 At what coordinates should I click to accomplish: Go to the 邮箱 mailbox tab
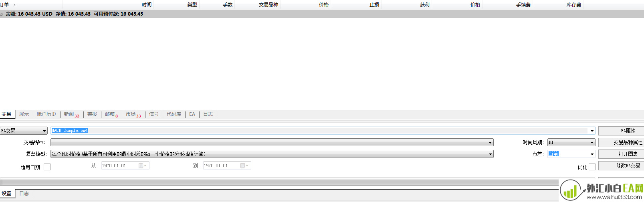111,115
